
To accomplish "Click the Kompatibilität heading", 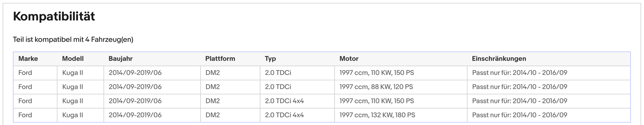I will click(x=54, y=16).
